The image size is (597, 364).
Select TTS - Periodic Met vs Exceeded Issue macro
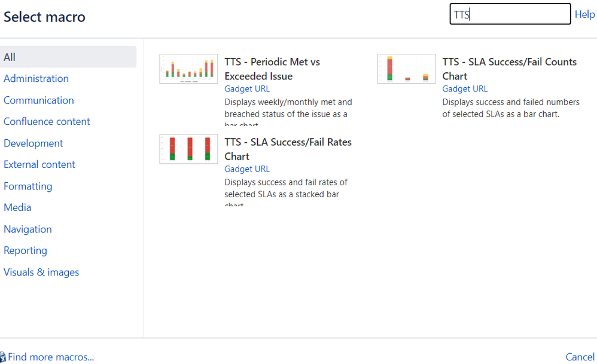(272, 69)
